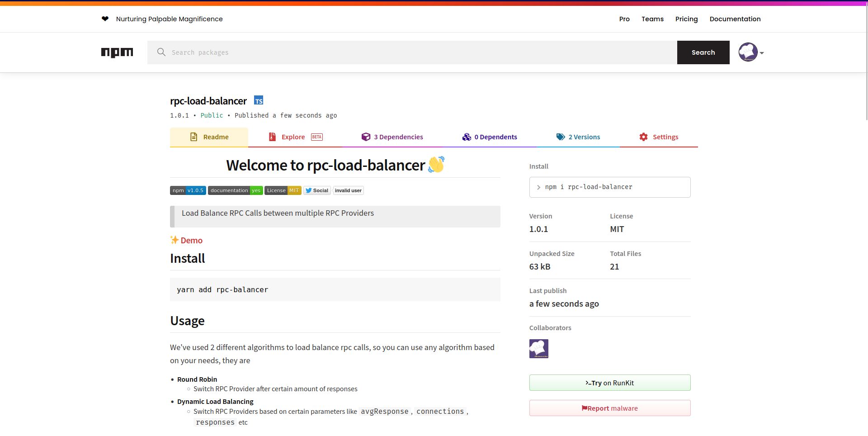Open the Teams menu link
This screenshot has width=868, height=436.
point(652,19)
